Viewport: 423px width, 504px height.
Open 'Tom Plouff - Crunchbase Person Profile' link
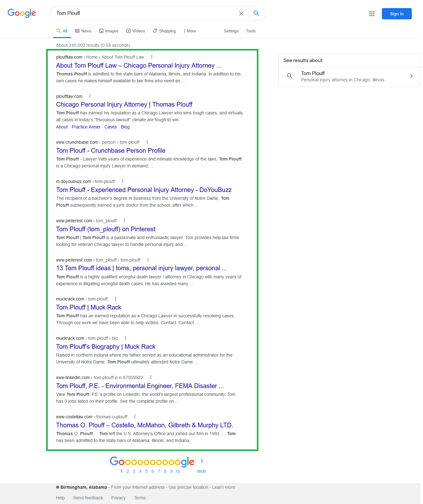(x=111, y=151)
